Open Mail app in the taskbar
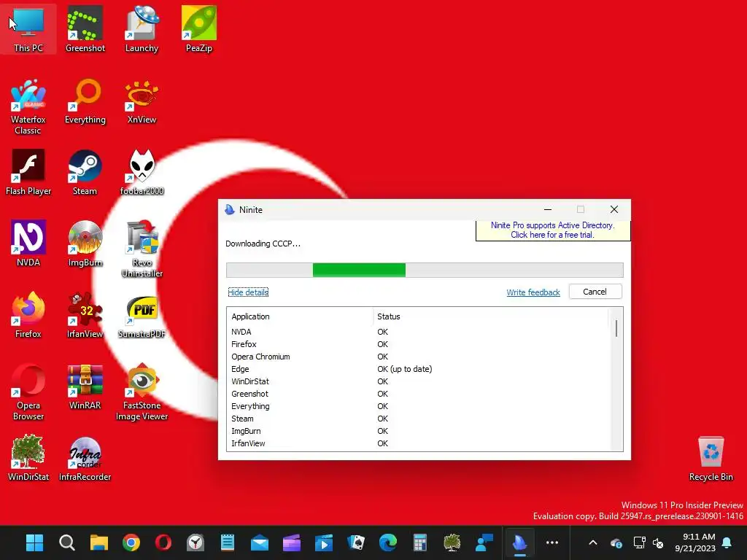The width and height of the screenshot is (747, 560). [x=260, y=542]
